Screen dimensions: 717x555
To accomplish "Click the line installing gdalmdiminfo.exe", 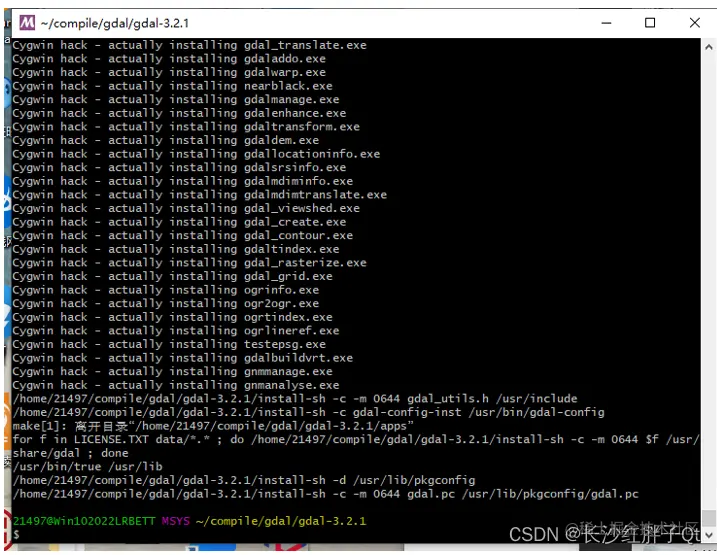I will pos(182,181).
